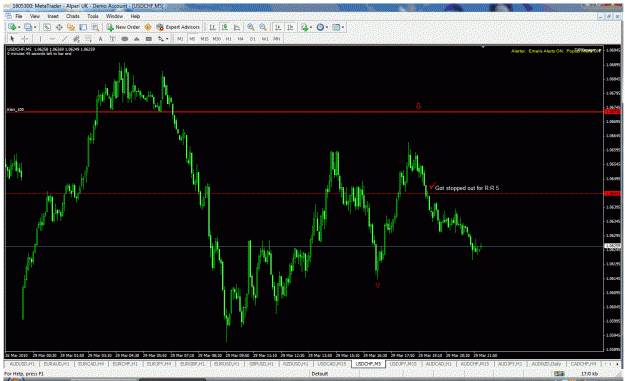Open the Profiles toolbar icon
Screen dimensions: 625x381
click(28, 27)
